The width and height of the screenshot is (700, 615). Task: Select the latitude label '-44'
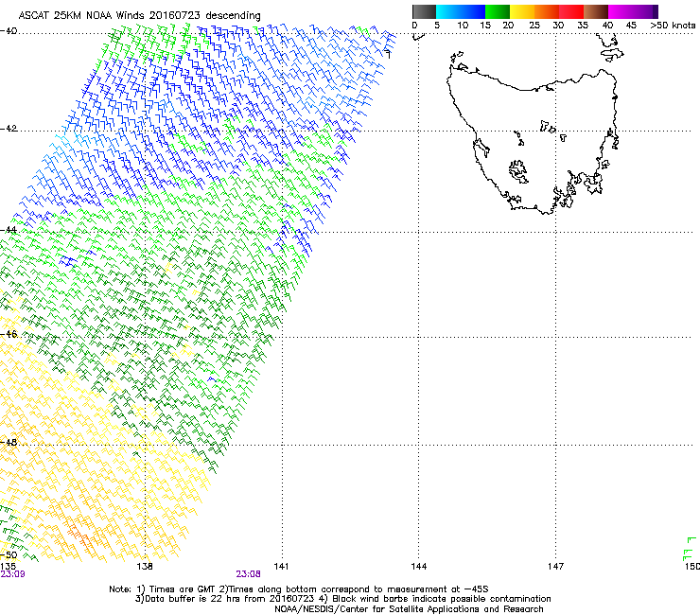click(x=9, y=230)
